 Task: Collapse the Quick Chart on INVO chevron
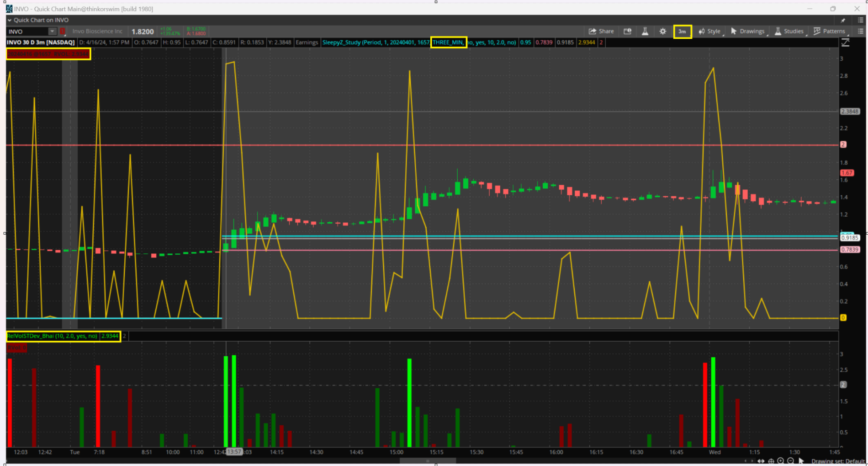(x=10, y=20)
